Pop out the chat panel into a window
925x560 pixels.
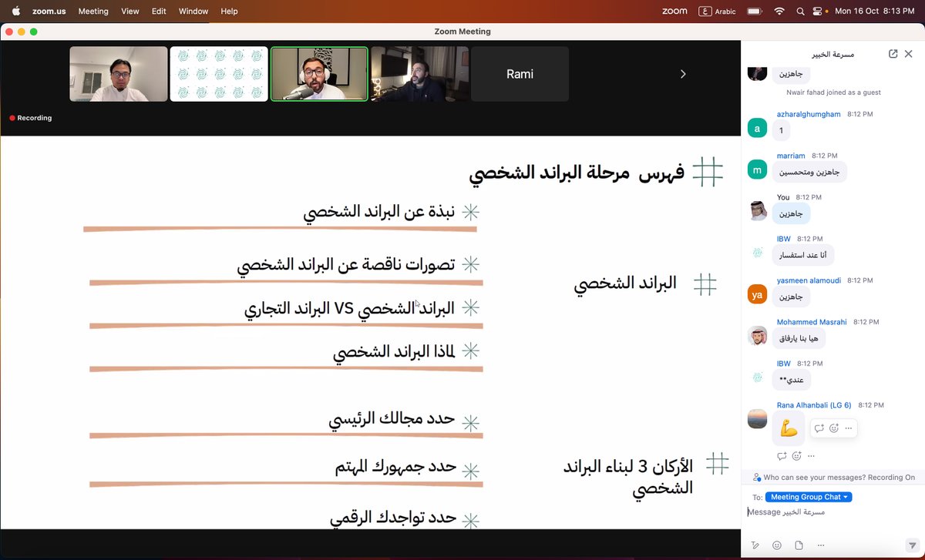893,54
